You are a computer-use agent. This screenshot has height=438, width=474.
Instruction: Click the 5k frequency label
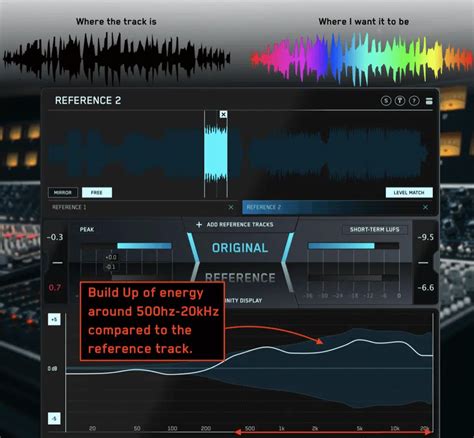(x=359, y=428)
